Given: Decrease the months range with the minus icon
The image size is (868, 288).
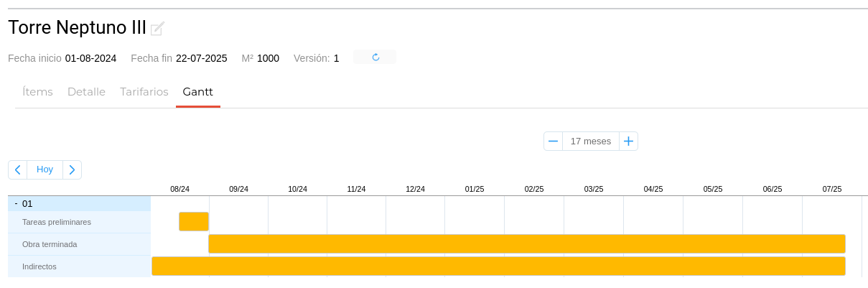Looking at the screenshot, I should pyautogui.click(x=553, y=141).
